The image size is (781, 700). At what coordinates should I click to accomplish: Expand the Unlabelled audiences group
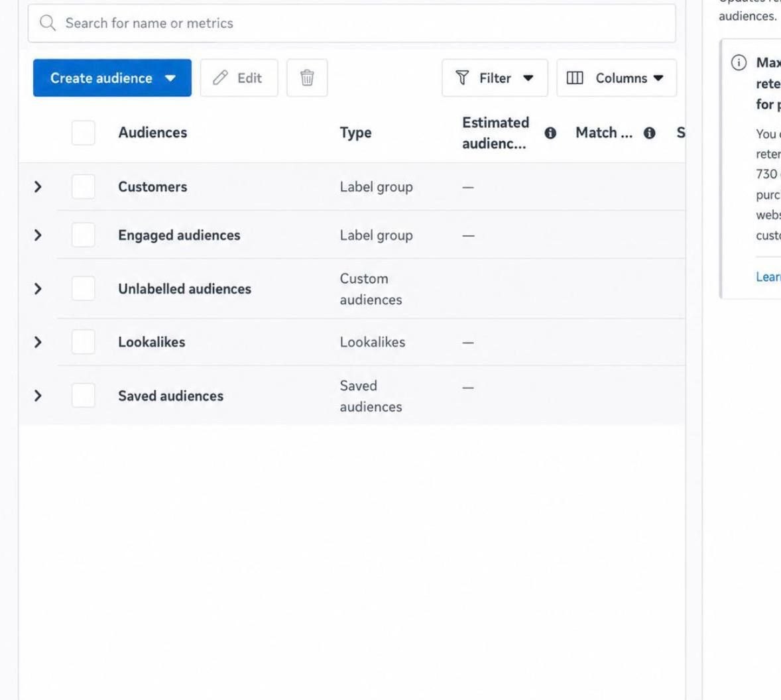[x=38, y=289]
